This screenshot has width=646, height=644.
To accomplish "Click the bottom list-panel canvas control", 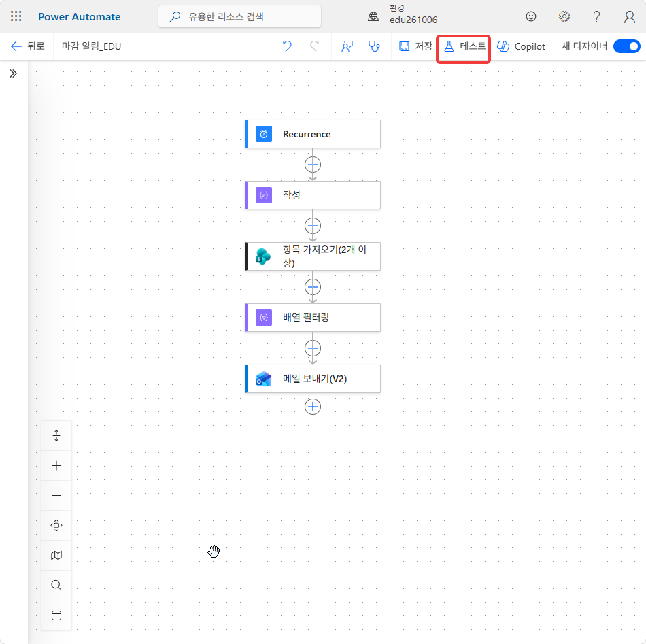I will point(56,615).
